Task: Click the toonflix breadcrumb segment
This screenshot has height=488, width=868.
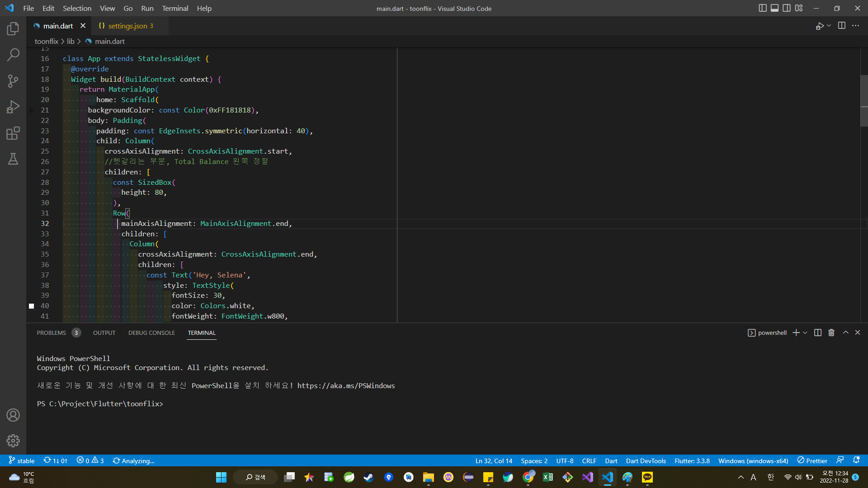Action: click(x=47, y=41)
